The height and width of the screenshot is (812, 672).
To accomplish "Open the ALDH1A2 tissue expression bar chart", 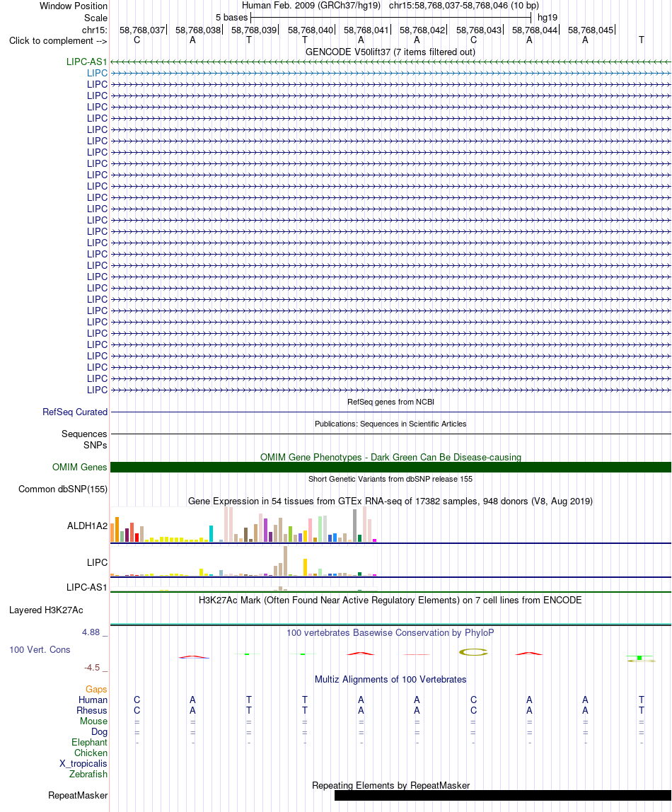I will click(243, 525).
